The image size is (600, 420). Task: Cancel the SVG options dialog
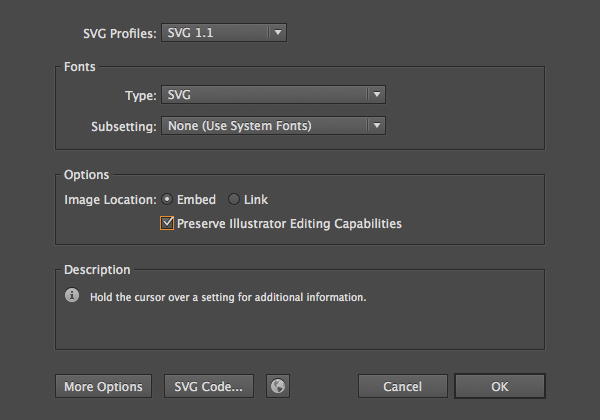(x=402, y=386)
